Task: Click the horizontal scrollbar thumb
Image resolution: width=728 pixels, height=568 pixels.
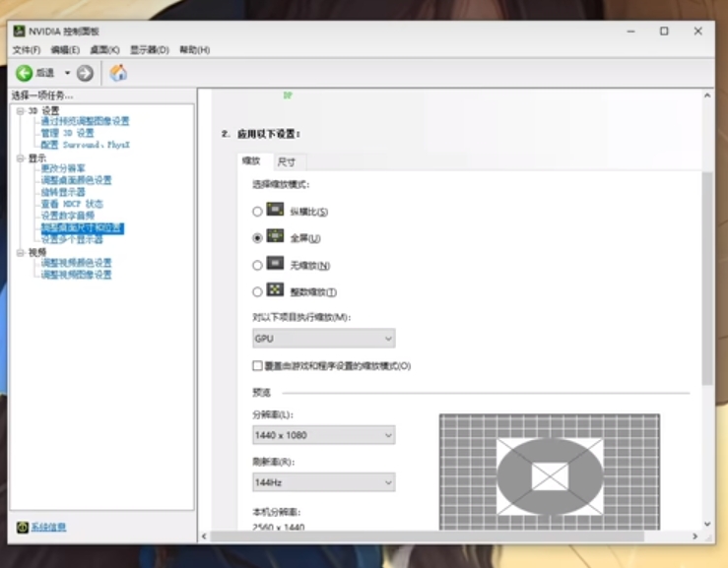Action: tap(428, 536)
